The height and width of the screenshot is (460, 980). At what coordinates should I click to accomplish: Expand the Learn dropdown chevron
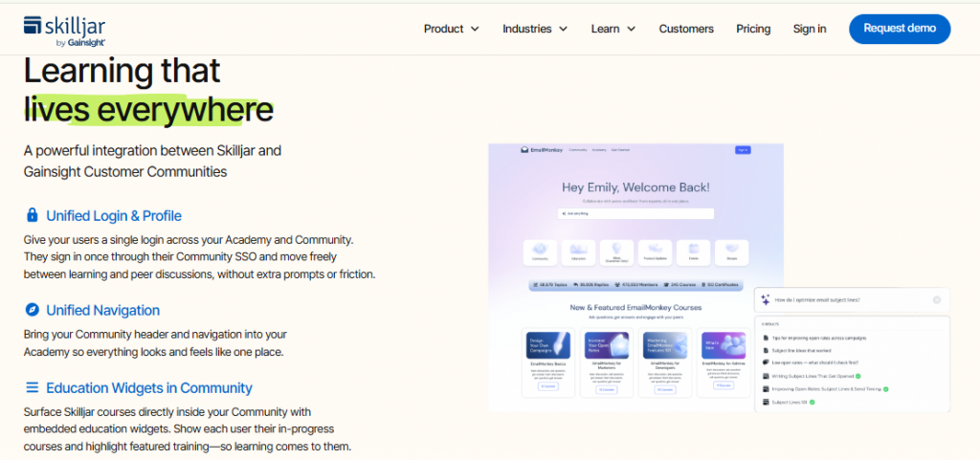[x=632, y=29]
